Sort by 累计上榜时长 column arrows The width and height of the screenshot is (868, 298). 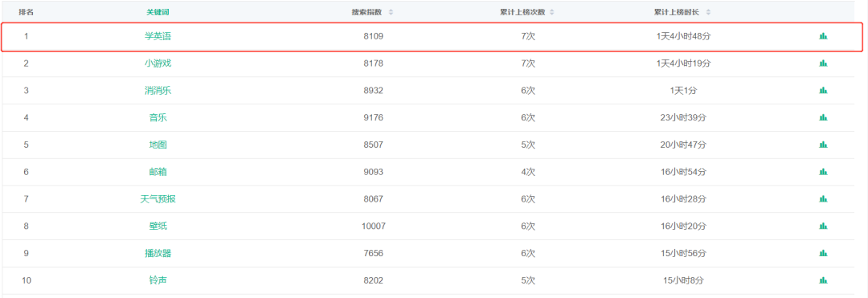tap(708, 12)
